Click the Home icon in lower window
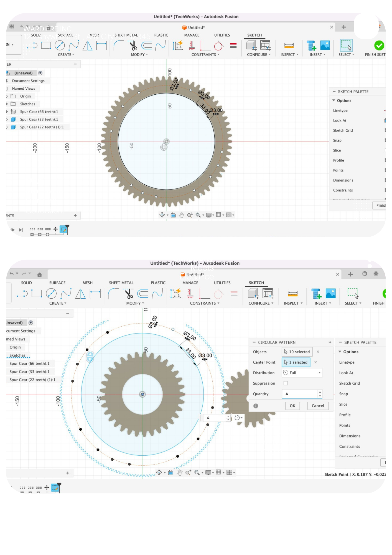This screenshot has width=392, height=555. pyautogui.click(x=39, y=275)
